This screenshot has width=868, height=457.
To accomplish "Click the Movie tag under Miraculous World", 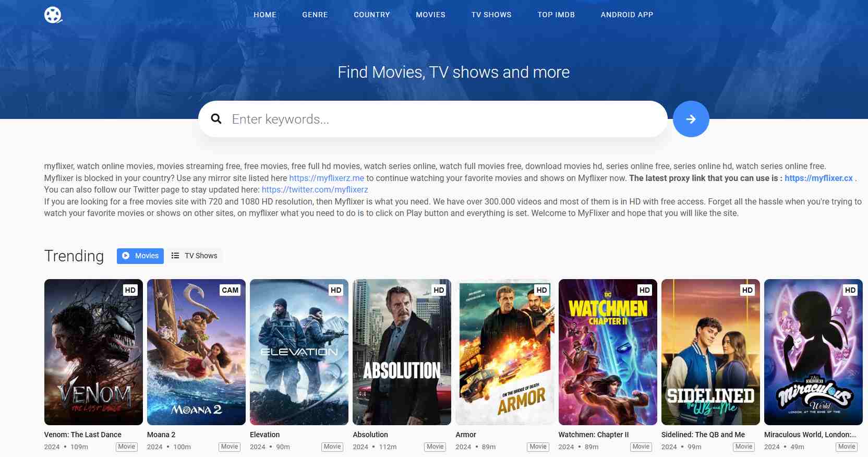I will (847, 447).
